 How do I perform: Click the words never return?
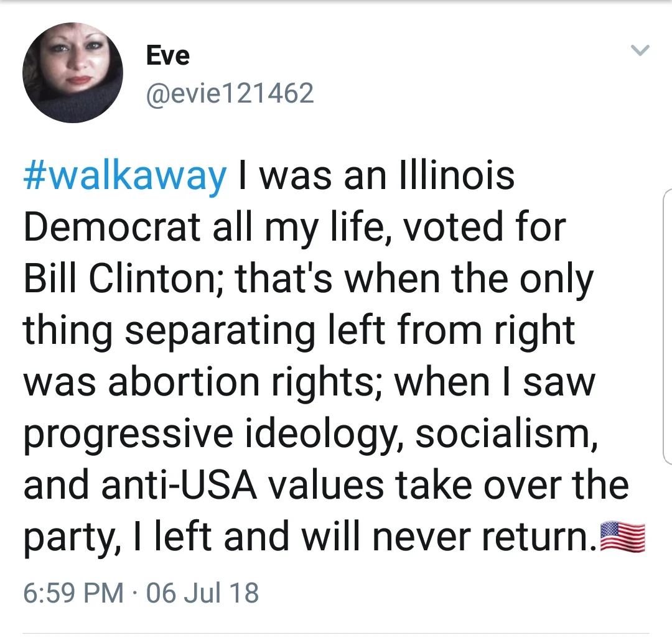pos(484,537)
